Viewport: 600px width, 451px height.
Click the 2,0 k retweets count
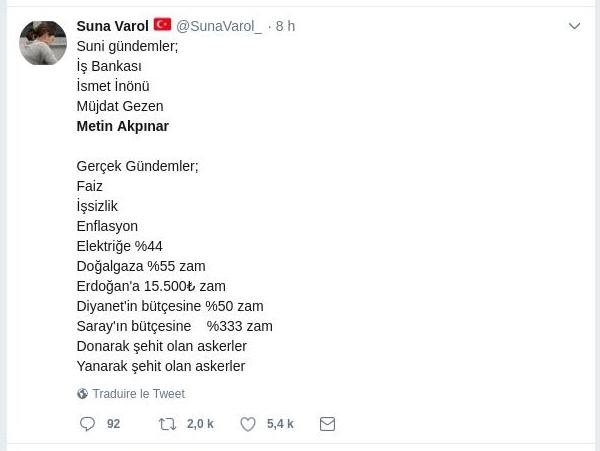[200, 424]
